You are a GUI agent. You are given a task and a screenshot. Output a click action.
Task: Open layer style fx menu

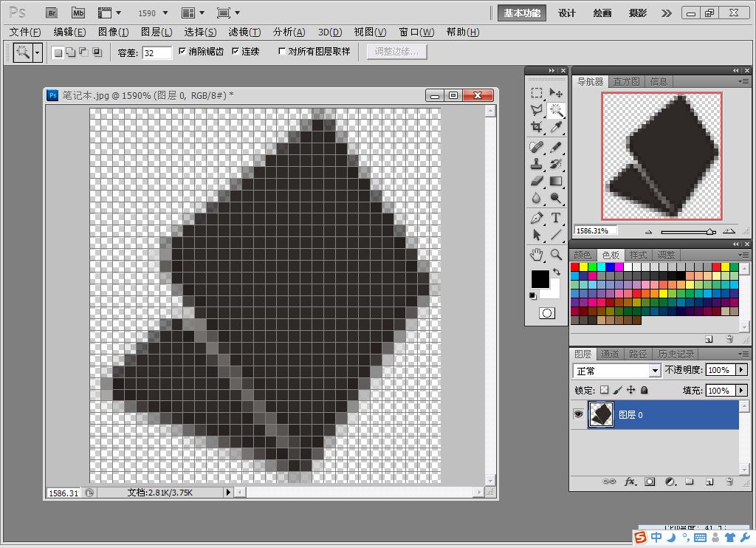(630, 482)
